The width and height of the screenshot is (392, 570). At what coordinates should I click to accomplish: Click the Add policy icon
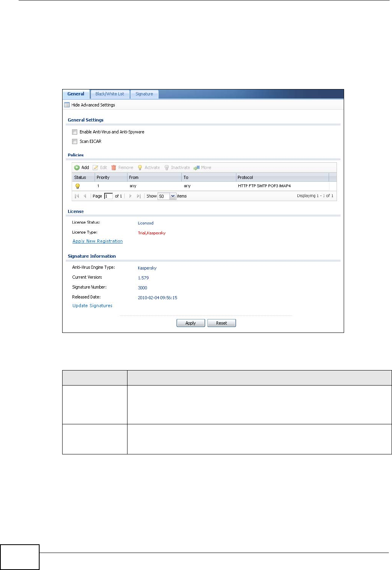pyautogui.click(x=77, y=167)
